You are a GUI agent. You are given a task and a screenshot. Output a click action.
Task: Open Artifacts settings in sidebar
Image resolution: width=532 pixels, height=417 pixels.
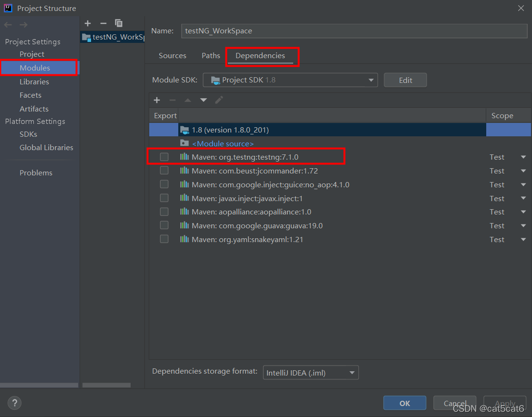point(34,109)
